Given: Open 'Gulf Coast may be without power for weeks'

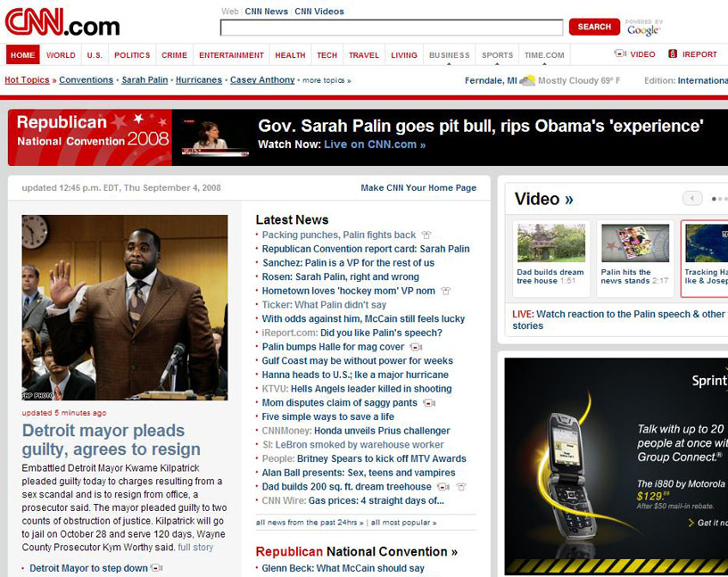Looking at the screenshot, I should (358, 360).
